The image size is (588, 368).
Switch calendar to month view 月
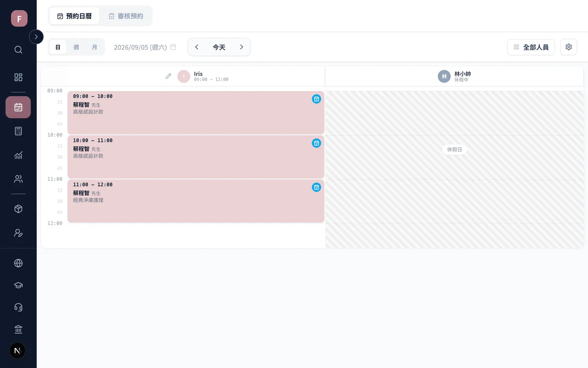click(94, 47)
